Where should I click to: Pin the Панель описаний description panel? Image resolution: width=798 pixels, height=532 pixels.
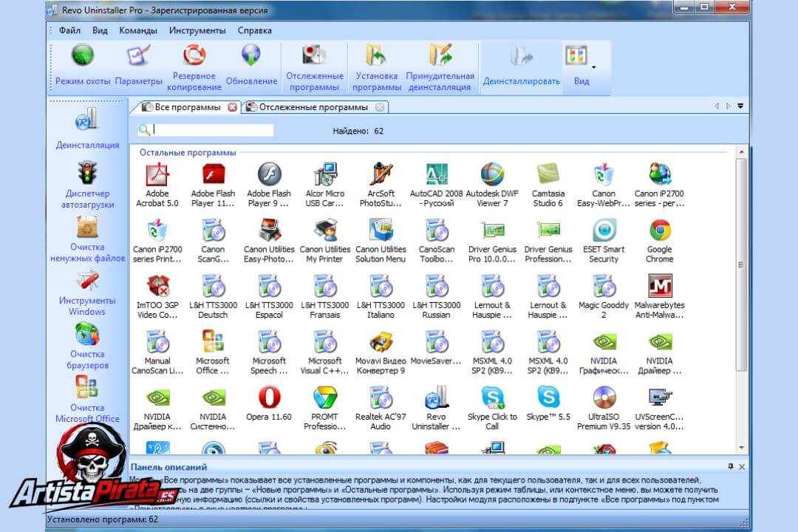[731, 466]
